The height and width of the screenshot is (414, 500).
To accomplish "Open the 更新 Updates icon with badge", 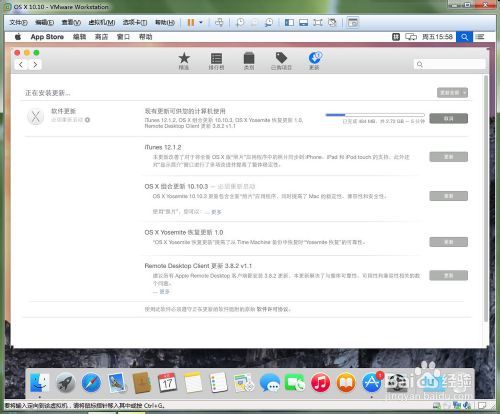I will [x=314, y=60].
